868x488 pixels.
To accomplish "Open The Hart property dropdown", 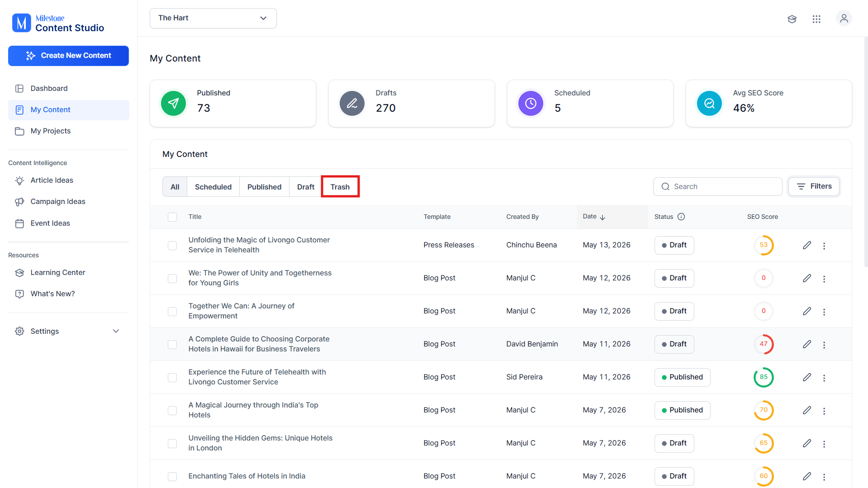I will 213,18.
